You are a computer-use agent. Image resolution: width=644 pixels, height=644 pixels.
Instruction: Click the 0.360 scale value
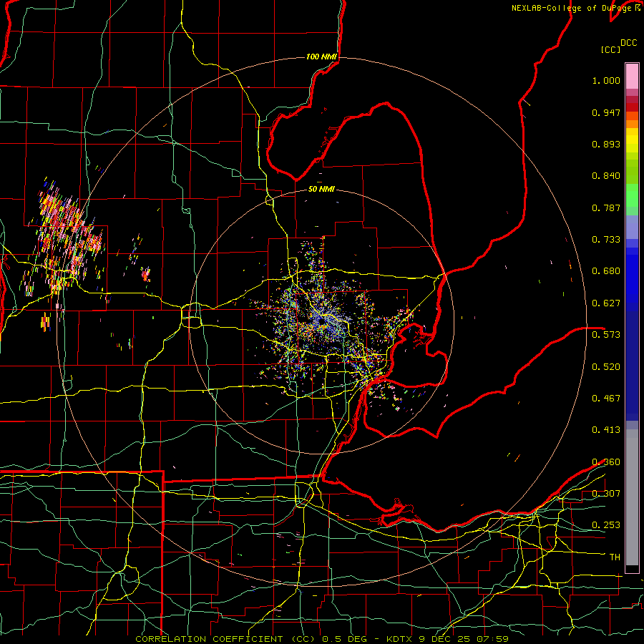pyautogui.click(x=606, y=462)
